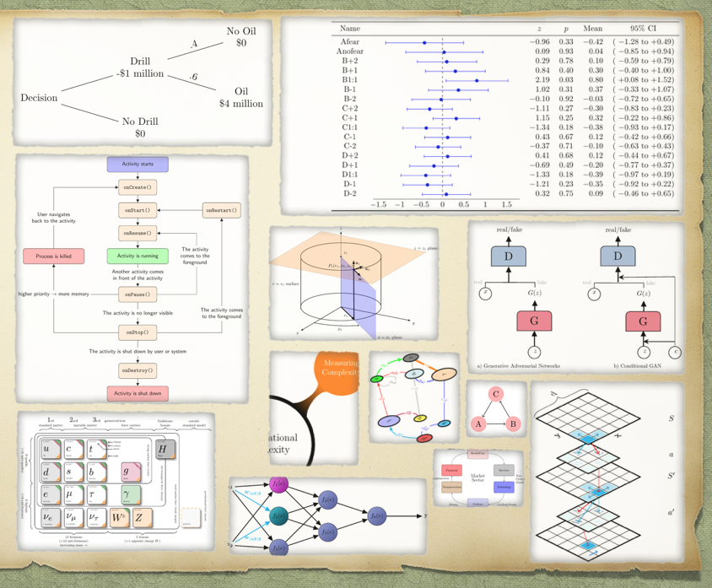This screenshot has width=712, height=588.
Task: Open the neural network diagram thumbnail
Action: click(x=328, y=515)
